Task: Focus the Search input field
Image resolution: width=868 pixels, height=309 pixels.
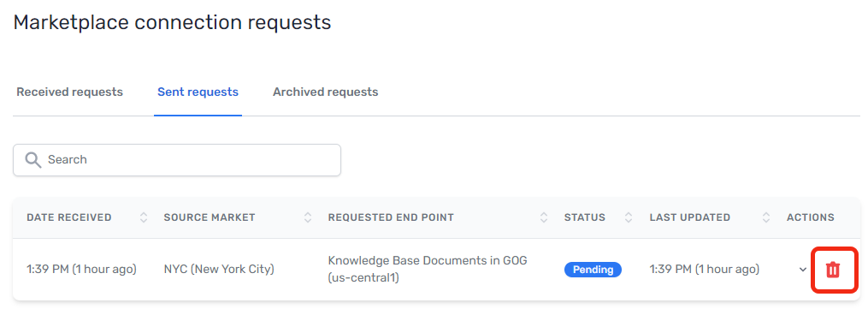Action: 176,160
